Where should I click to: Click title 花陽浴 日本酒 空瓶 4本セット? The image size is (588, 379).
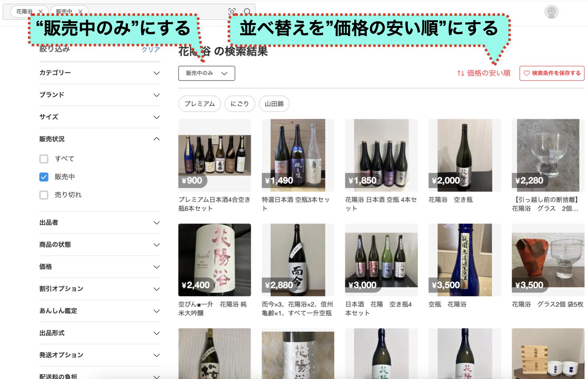tap(381, 204)
